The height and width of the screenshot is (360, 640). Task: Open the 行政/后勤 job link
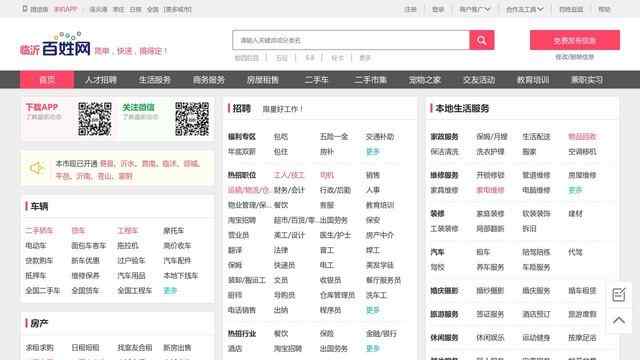(x=335, y=190)
